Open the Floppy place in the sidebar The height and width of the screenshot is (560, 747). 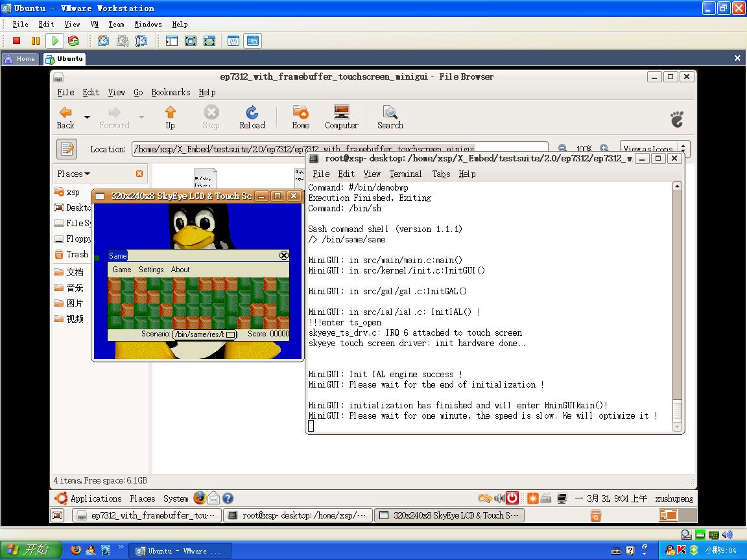click(x=73, y=239)
